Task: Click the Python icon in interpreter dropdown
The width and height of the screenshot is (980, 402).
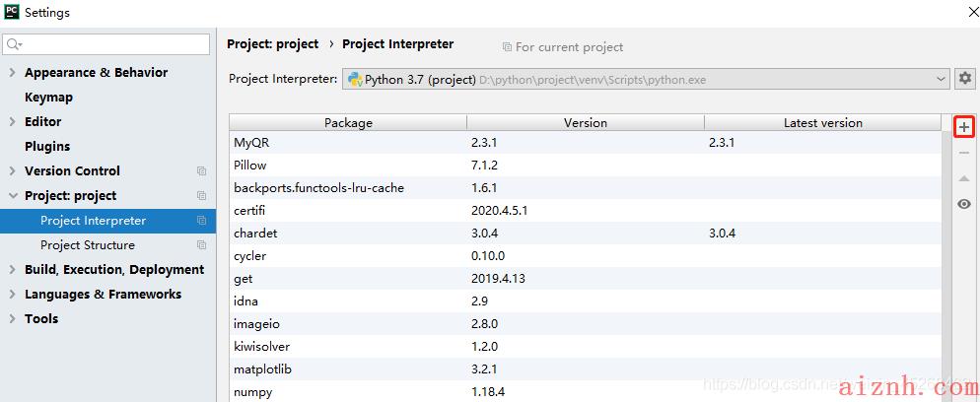Action: (x=356, y=79)
